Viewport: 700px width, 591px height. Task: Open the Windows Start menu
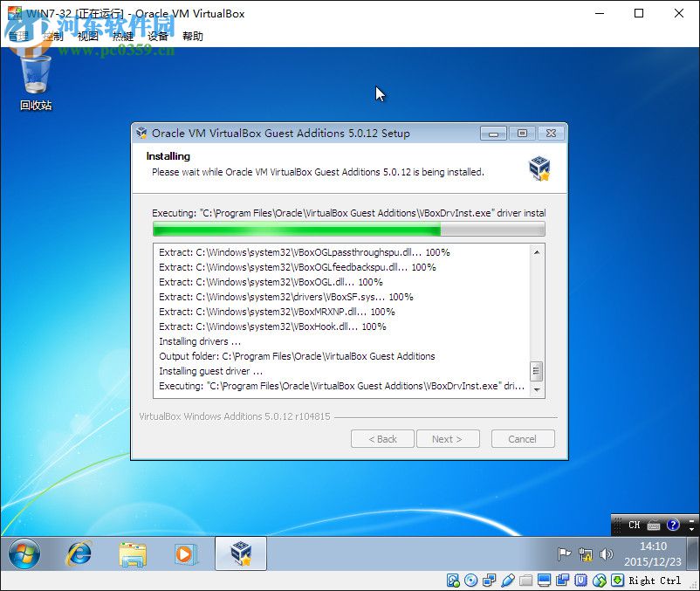(24, 553)
